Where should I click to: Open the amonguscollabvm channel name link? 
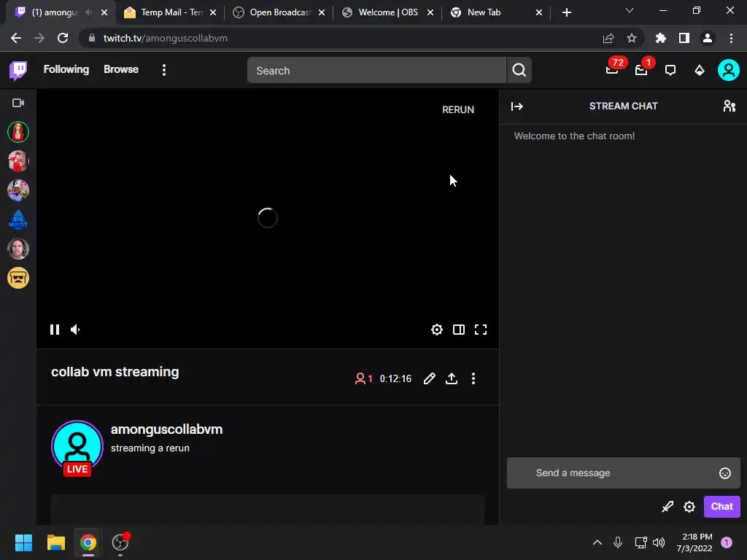167,429
